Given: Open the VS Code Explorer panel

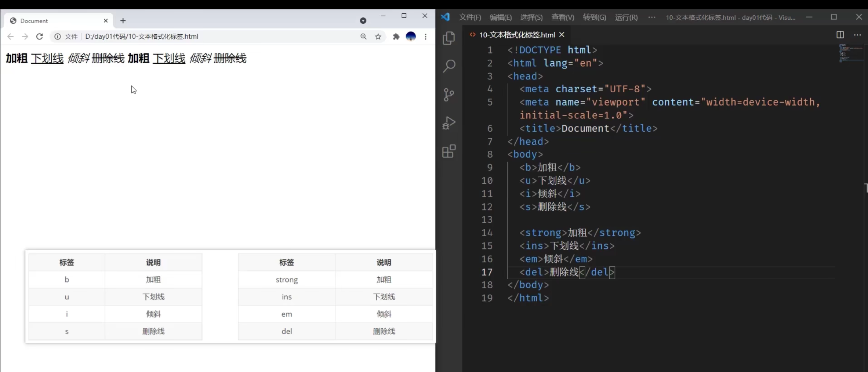Looking at the screenshot, I should pos(449,38).
